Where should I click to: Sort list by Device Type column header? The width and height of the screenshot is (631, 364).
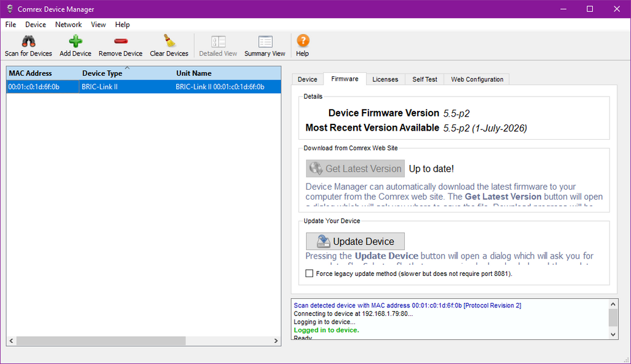127,73
